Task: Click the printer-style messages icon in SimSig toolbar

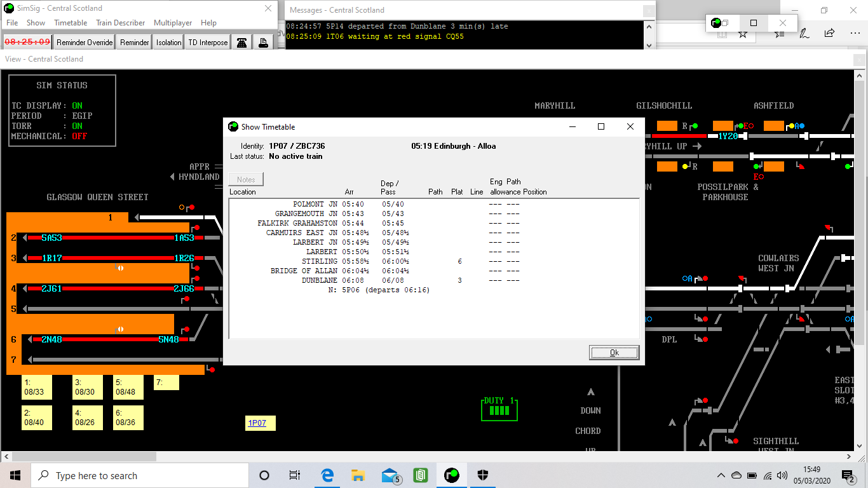Action: (x=262, y=43)
